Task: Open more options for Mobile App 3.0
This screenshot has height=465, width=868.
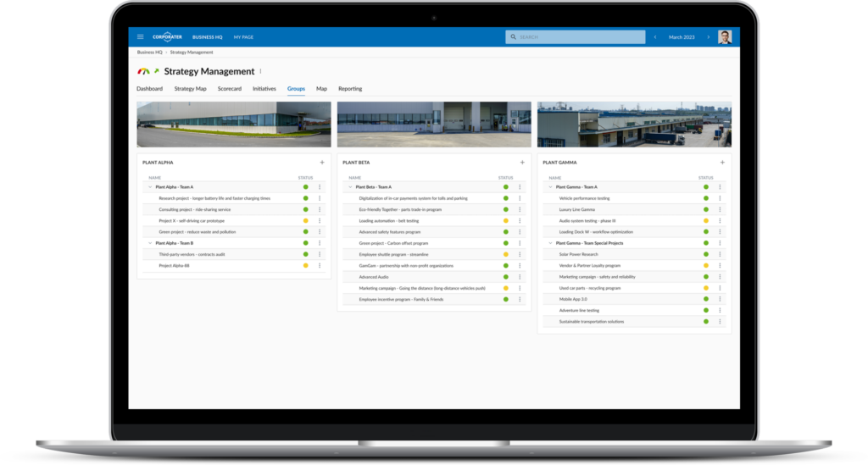Action: [720, 299]
